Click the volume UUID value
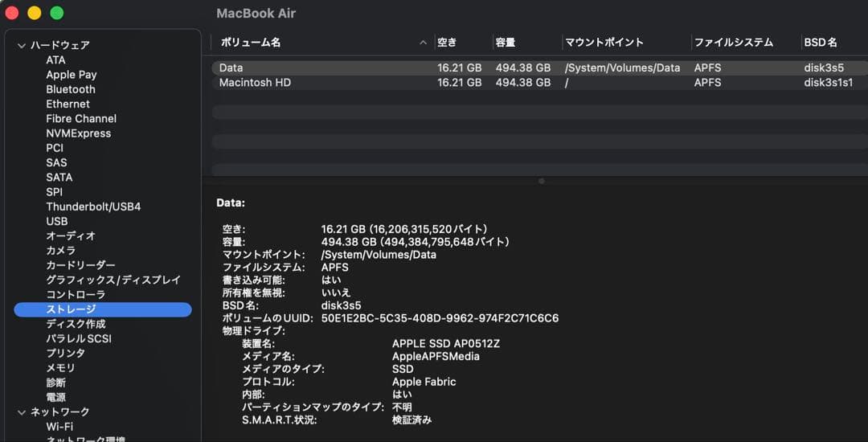This screenshot has width=868, height=442. pyautogui.click(x=440, y=318)
